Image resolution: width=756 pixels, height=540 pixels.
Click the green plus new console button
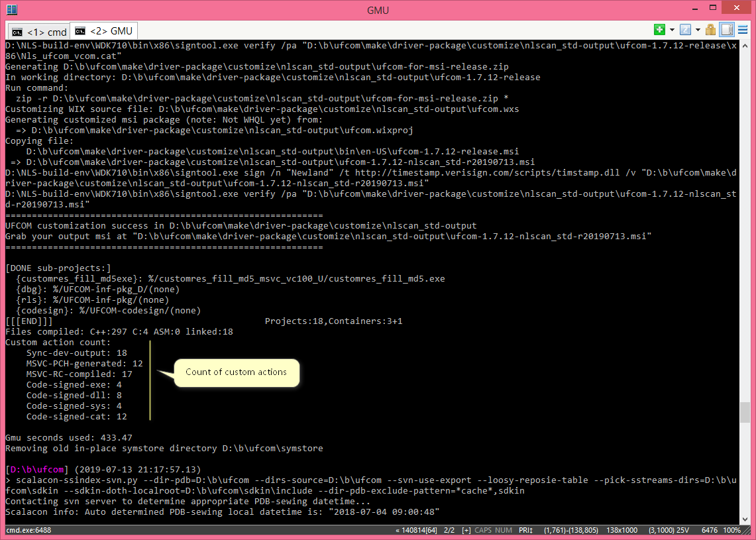click(659, 30)
